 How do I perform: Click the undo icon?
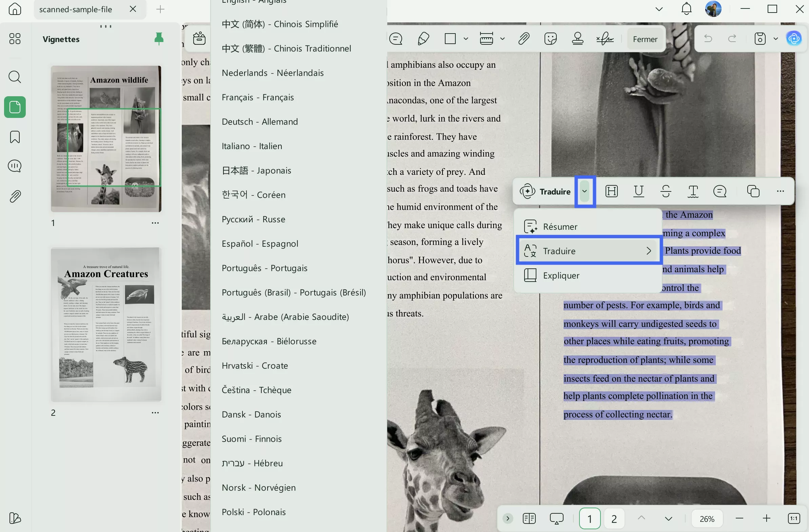point(707,38)
